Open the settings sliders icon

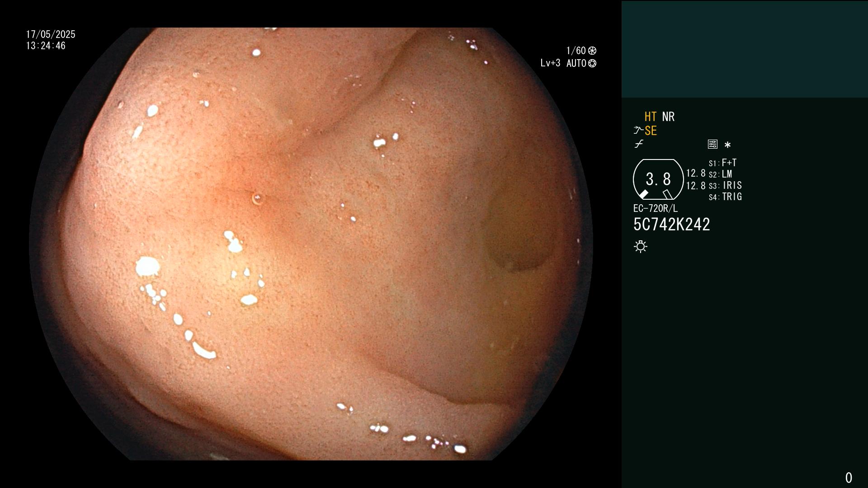click(712, 144)
